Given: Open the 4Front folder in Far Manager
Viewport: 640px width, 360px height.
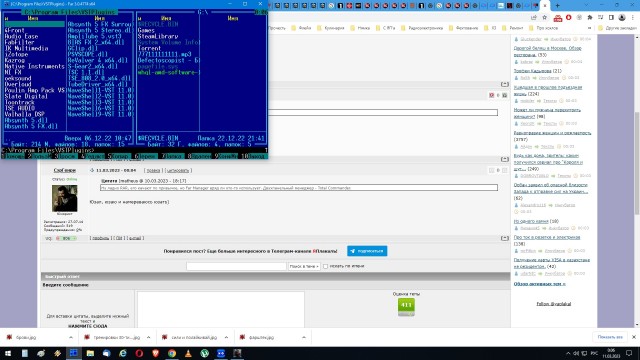Looking at the screenshot, I should click(x=15, y=31).
